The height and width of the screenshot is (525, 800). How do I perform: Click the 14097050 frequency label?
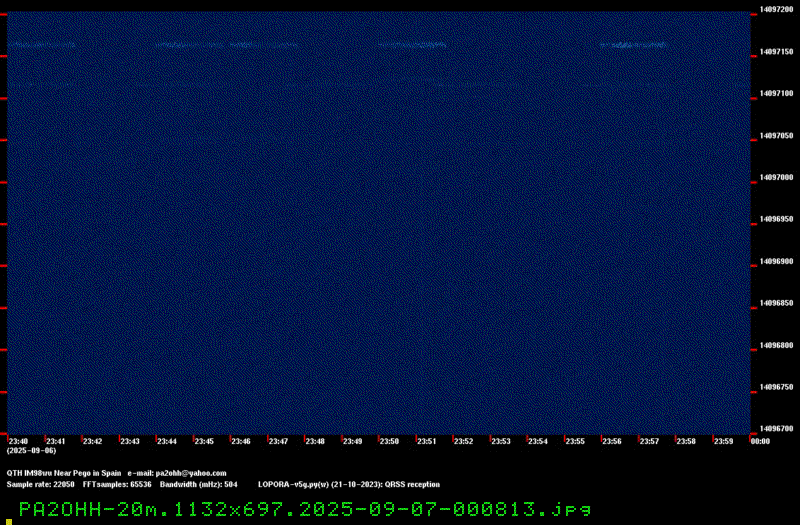tap(777, 136)
